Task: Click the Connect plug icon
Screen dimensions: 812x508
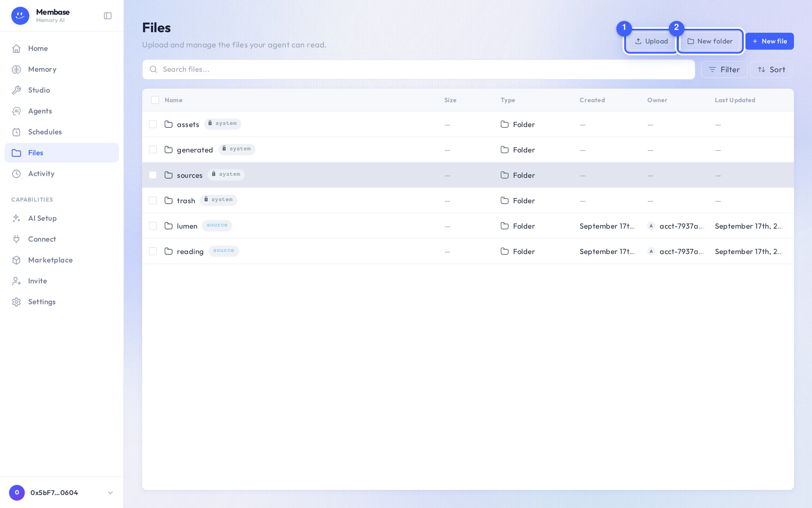Action: pyautogui.click(x=16, y=239)
